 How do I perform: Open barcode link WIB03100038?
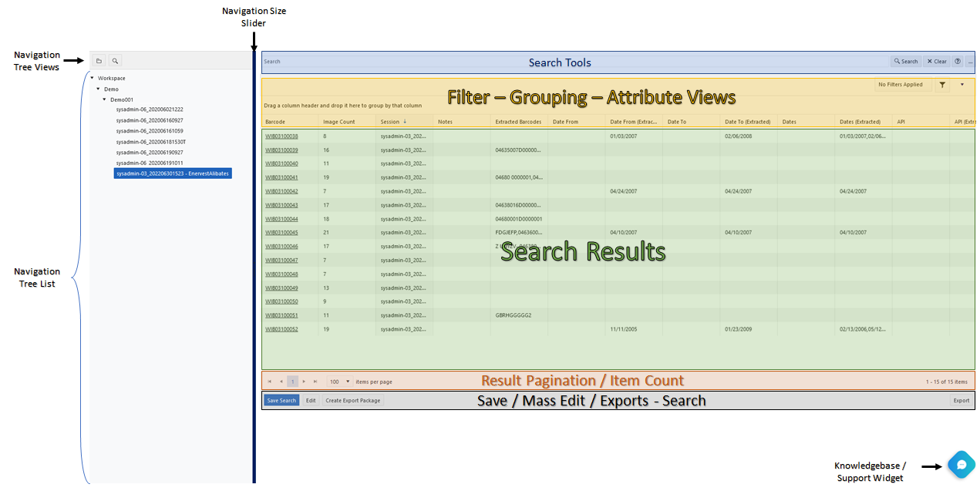pyautogui.click(x=281, y=136)
